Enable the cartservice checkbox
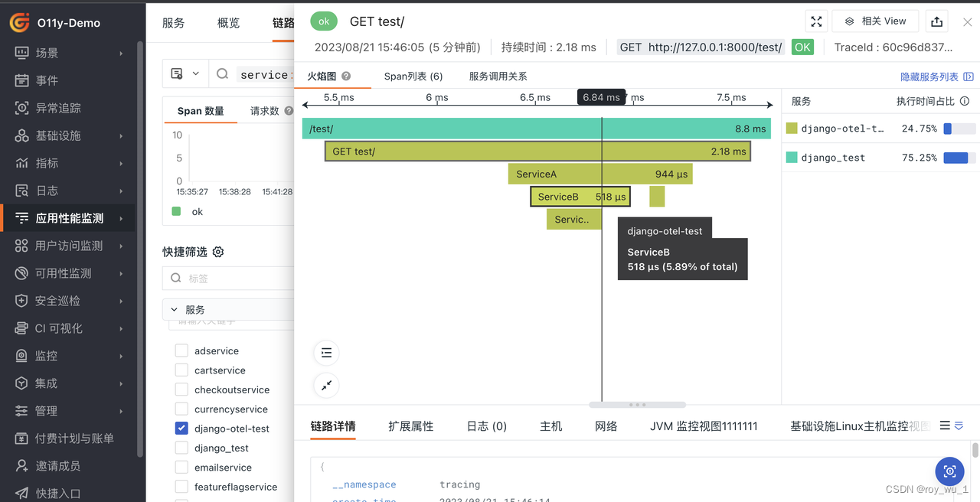The height and width of the screenshot is (502, 980). [x=181, y=370]
